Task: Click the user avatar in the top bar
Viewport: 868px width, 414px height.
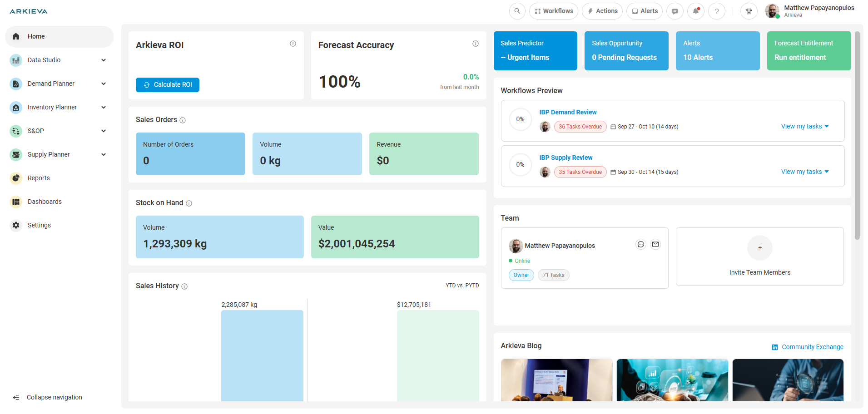Action: [772, 11]
